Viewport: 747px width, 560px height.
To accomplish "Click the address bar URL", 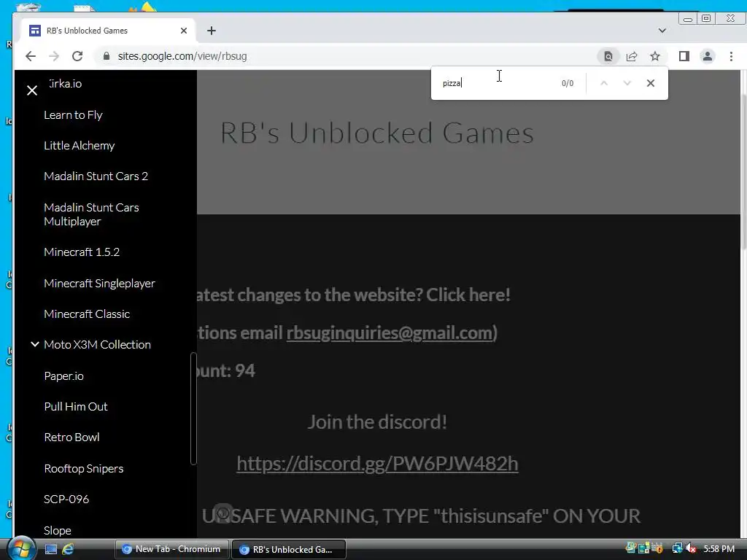I will pos(182,56).
